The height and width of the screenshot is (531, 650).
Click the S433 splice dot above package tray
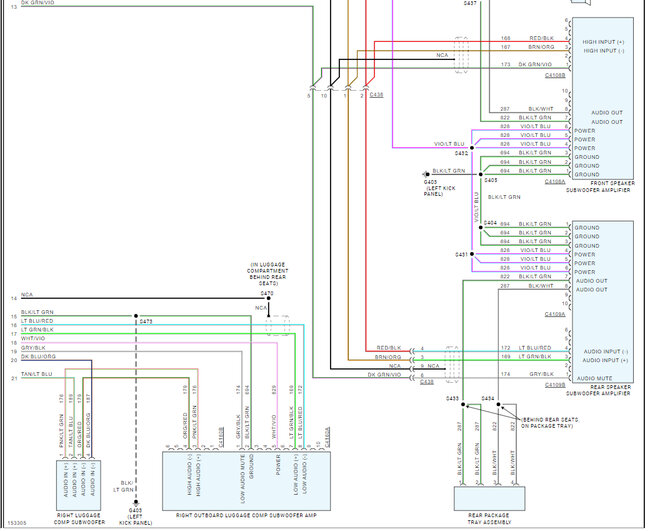[463, 404]
